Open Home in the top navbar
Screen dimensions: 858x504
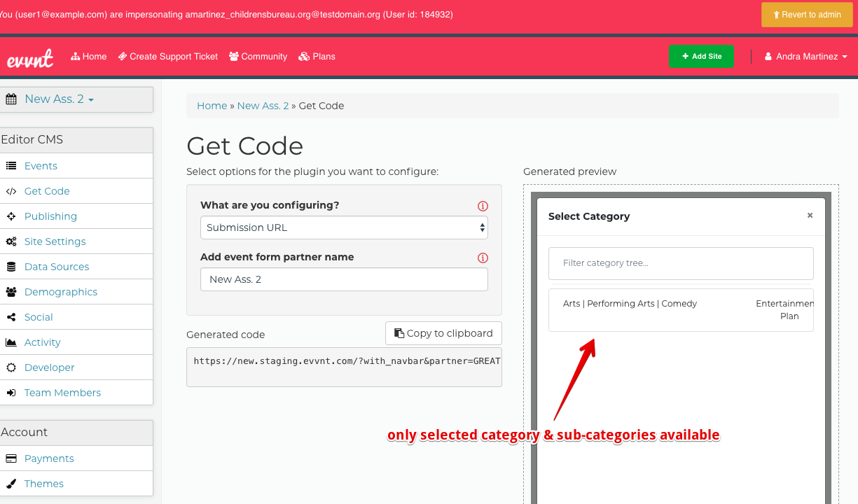click(89, 57)
